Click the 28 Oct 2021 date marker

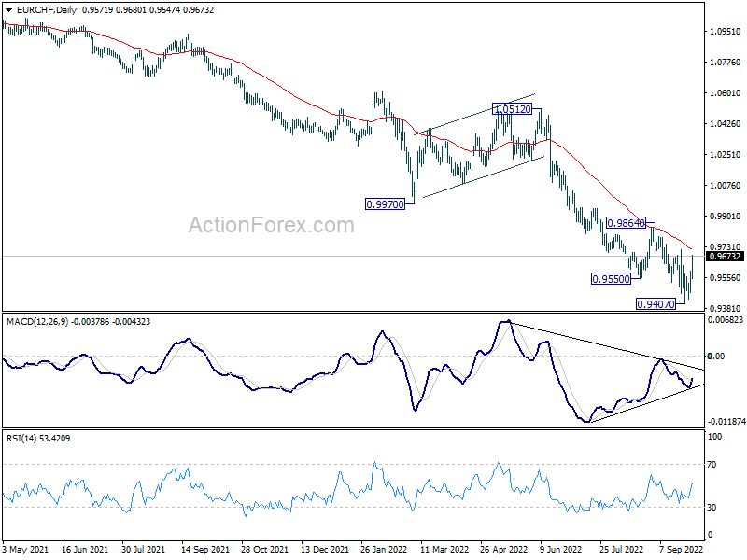point(264,549)
